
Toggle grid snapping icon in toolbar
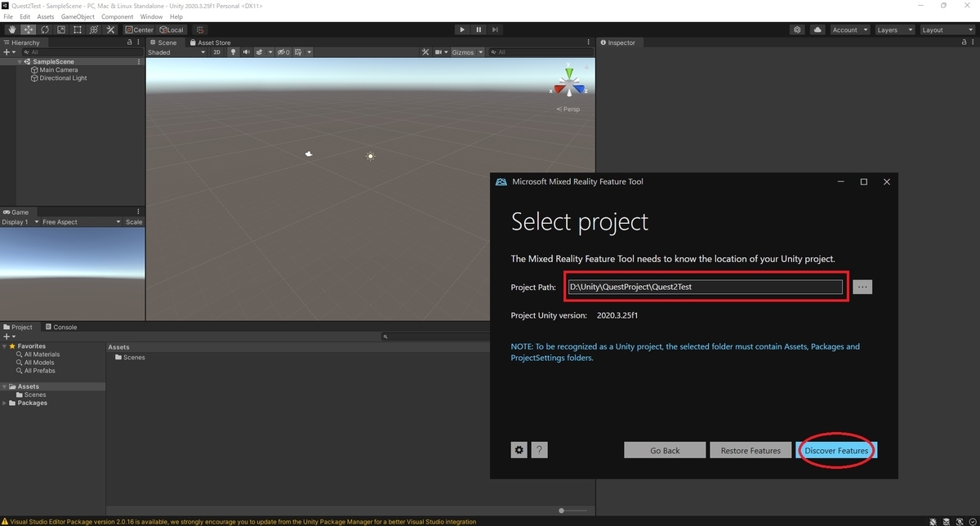(200, 29)
